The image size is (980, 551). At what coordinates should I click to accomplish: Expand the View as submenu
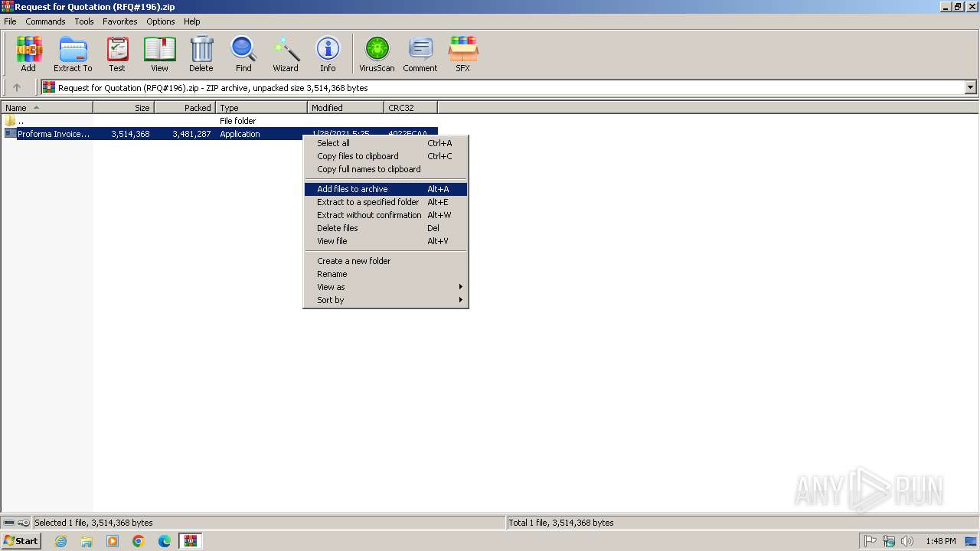[386, 287]
